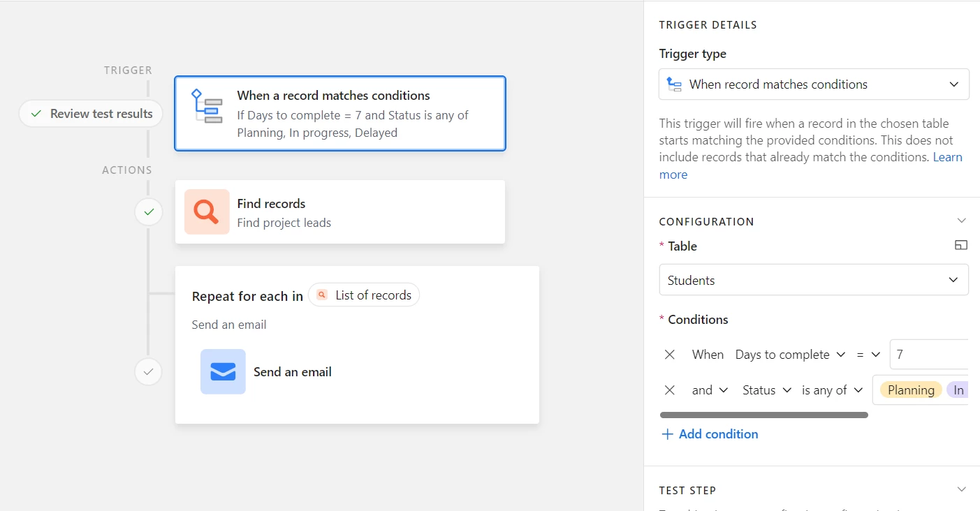Click the conditions horizontal scrollbar
The width and height of the screenshot is (980, 511).
763,415
